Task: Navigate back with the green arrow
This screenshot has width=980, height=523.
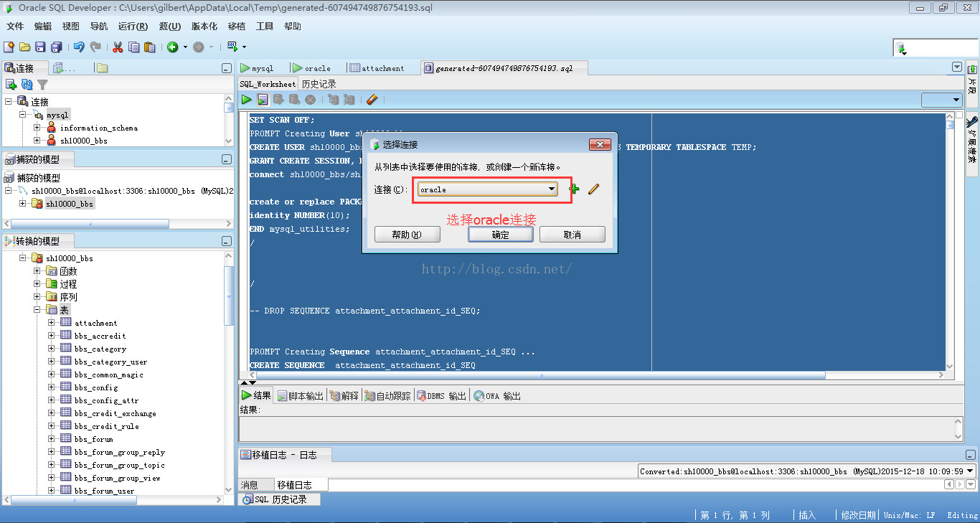Action: 173,47
